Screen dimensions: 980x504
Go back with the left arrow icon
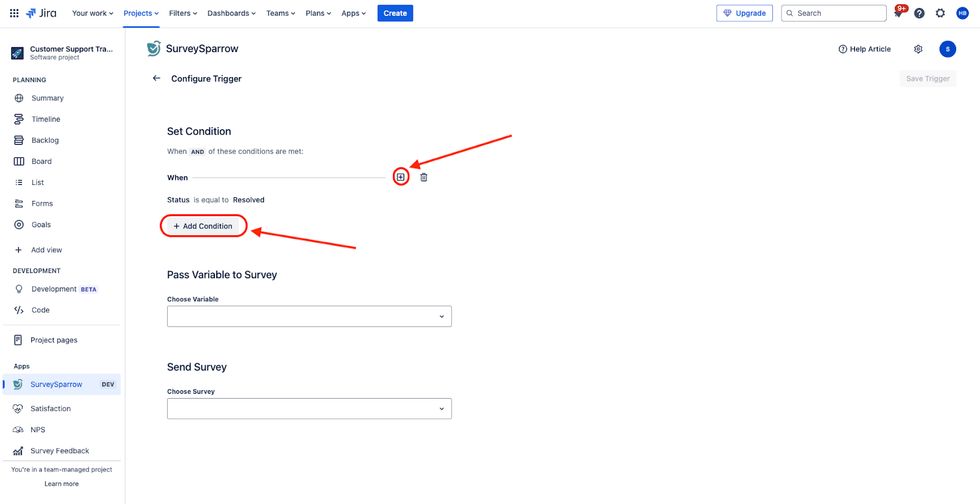click(x=156, y=78)
